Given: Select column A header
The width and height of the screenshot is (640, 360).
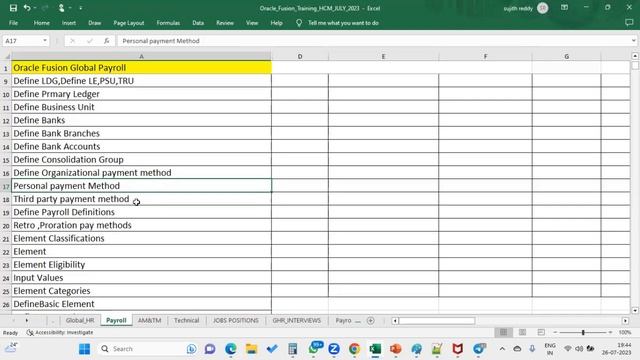Looking at the screenshot, I should click(x=141, y=56).
